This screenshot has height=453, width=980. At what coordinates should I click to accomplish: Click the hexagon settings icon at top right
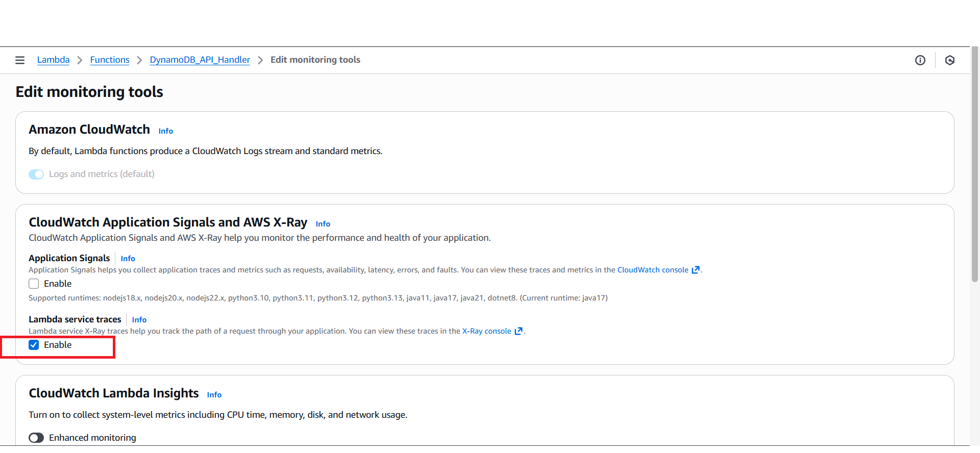tap(949, 60)
